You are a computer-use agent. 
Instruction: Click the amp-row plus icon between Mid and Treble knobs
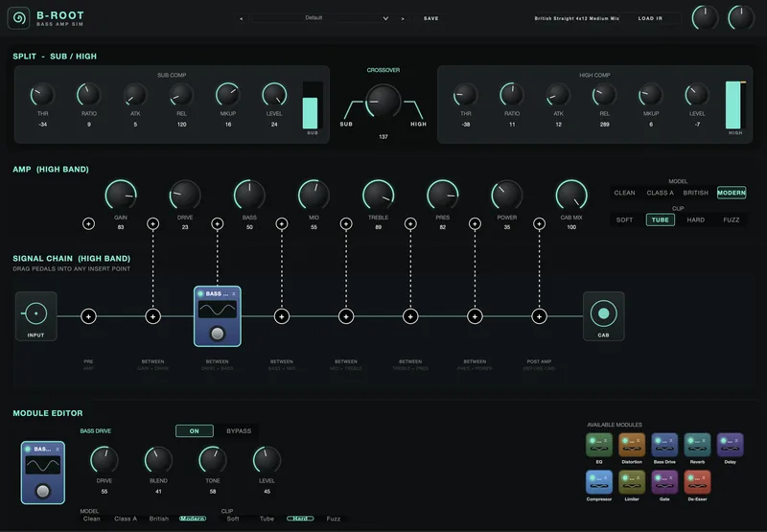tap(346, 223)
